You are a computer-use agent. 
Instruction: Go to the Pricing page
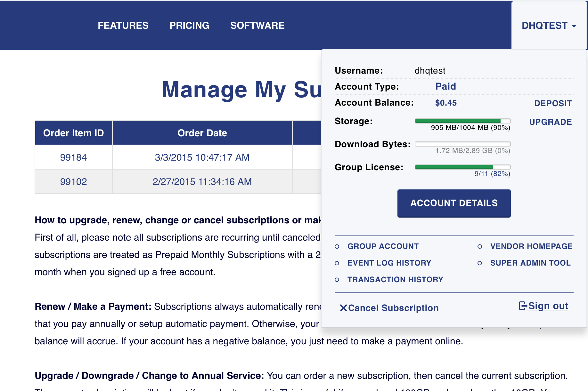tap(189, 26)
